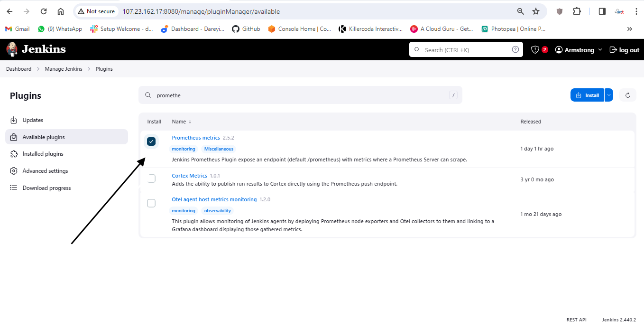Open the browser extensions puzzle icon

click(x=577, y=11)
